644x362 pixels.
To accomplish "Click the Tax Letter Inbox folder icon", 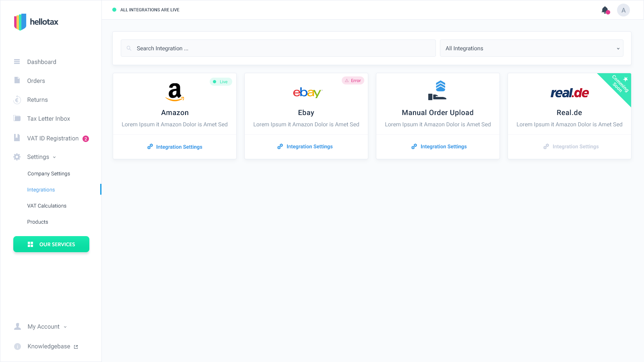I will 17,118.
